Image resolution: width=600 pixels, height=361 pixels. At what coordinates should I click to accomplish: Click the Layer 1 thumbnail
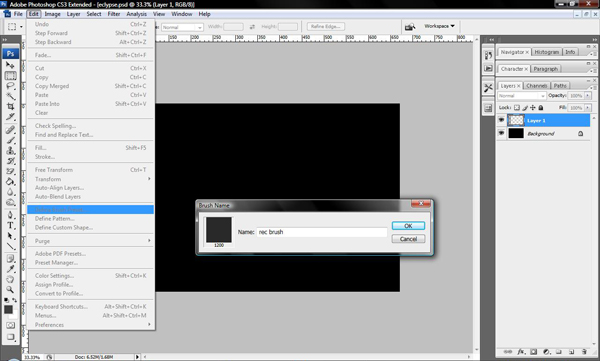515,120
